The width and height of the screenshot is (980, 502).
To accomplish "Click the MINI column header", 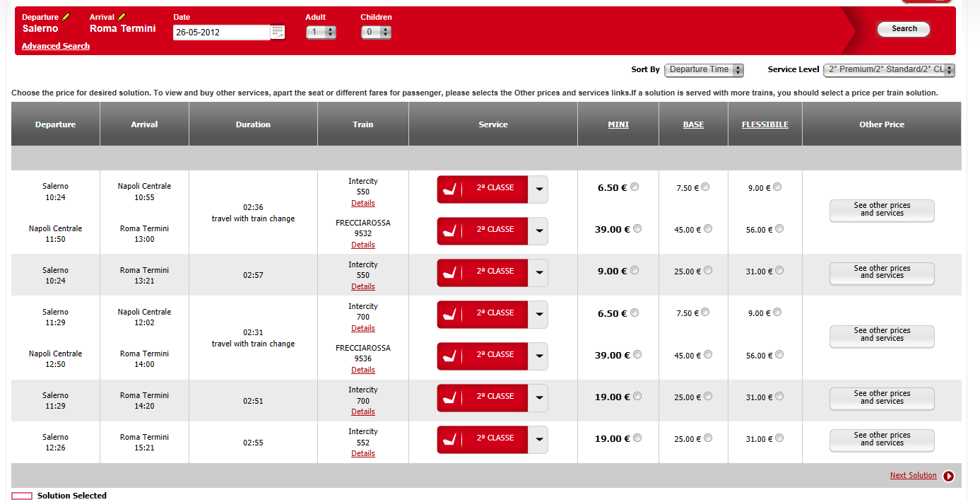I will tap(618, 124).
